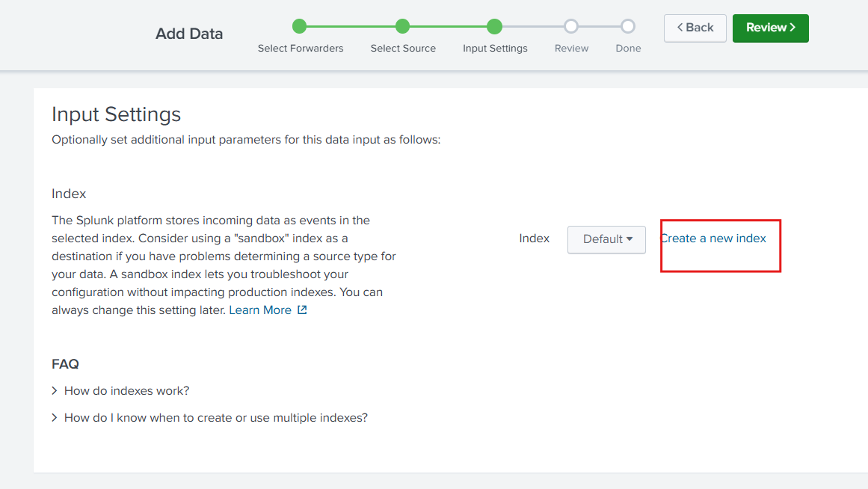This screenshot has width=868, height=489.
Task: Open the Index Default dropdown
Action: (x=606, y=239)
